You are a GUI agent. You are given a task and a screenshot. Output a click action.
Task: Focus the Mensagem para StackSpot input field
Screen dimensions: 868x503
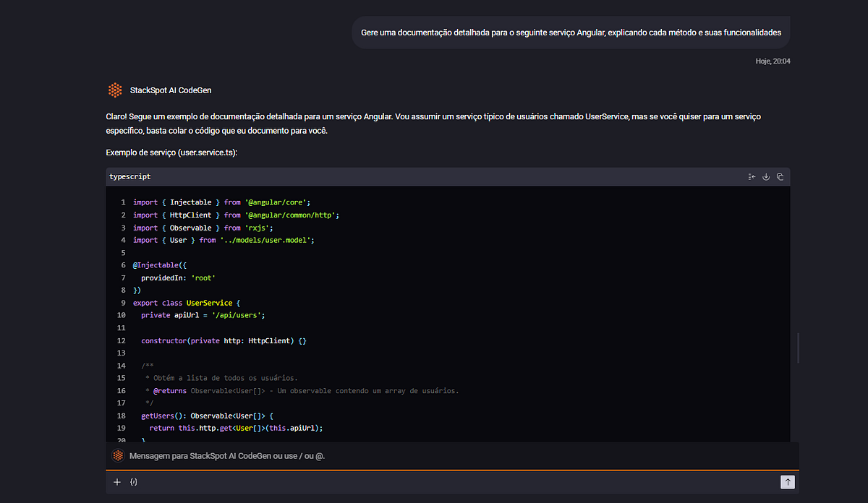point(289,455)
